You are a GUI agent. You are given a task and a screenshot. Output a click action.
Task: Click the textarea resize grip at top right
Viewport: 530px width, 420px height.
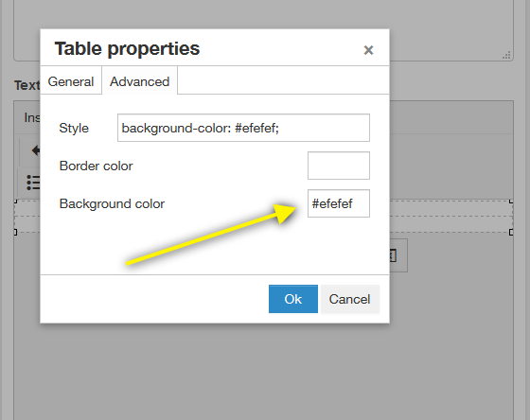point(506,56)
